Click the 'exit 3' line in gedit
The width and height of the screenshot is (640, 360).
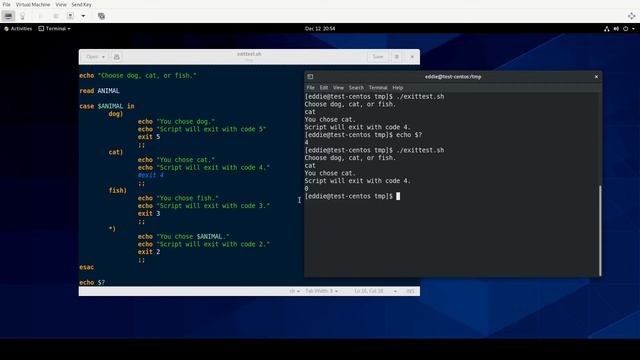(149, 213)
